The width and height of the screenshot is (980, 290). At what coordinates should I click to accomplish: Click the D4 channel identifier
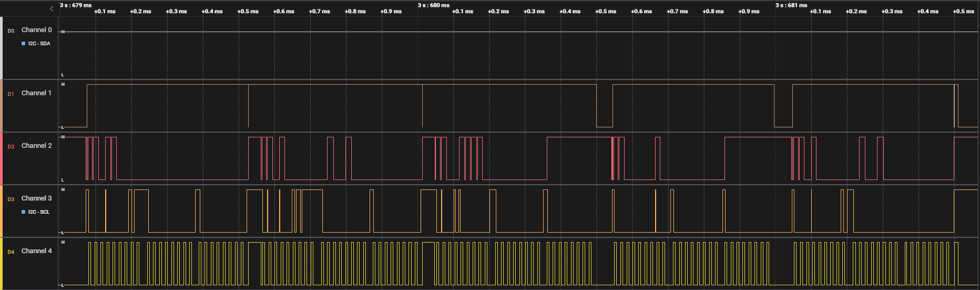[11, 252]
